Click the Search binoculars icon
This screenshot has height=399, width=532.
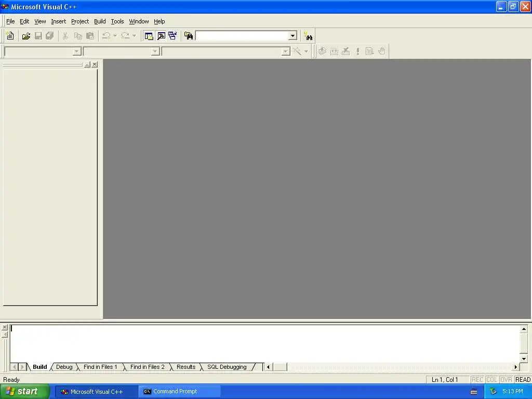(x=308, y=36)
